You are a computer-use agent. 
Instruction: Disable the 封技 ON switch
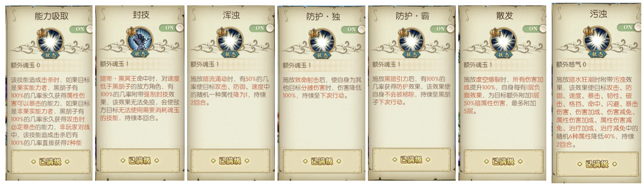point(171,28)
